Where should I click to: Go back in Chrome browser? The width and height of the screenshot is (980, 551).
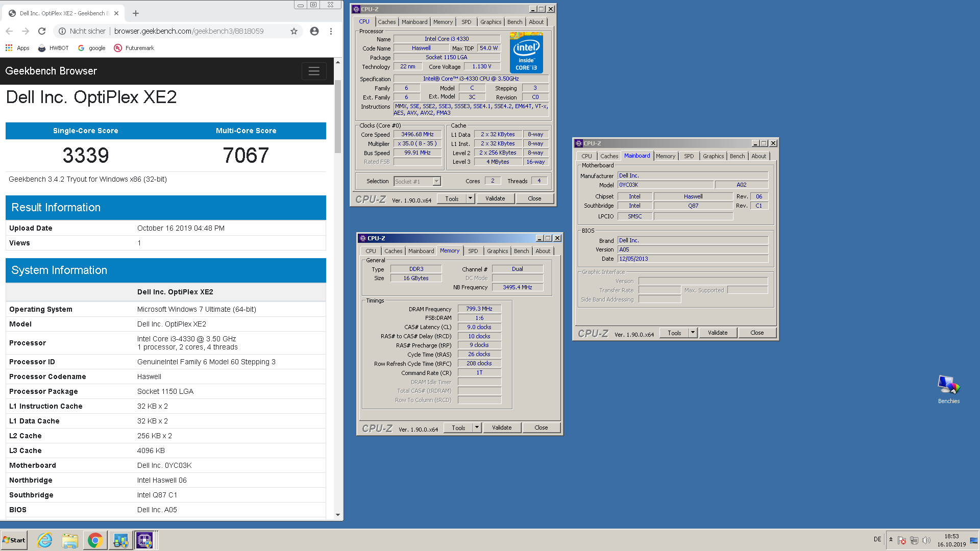coord(9,31)
